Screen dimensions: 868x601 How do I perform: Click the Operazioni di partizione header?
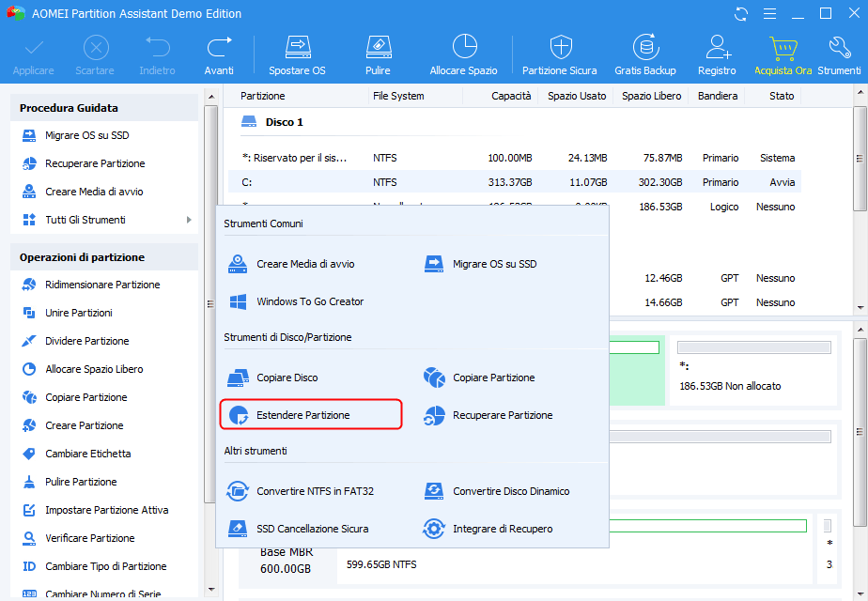pos(104,257)
